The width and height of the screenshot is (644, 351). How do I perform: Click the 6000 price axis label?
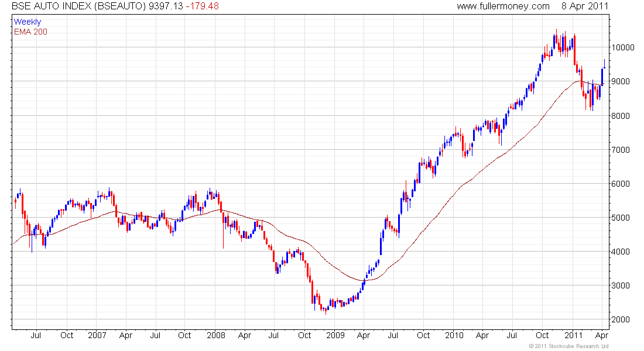(621, 184)
